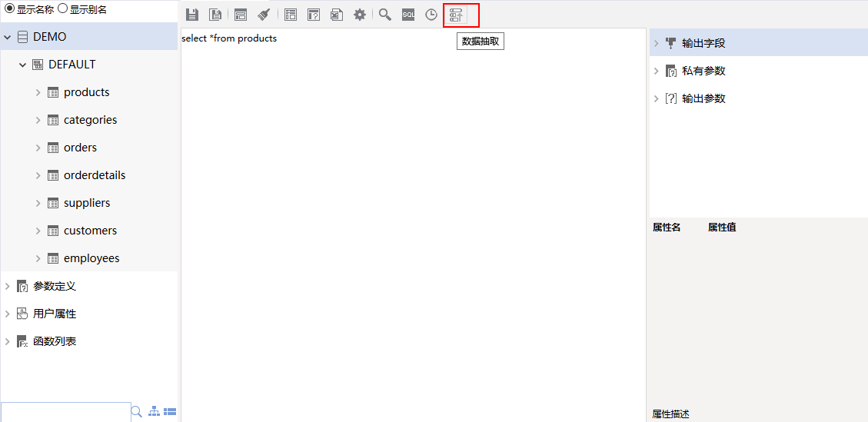The image size is (868, 422).
Task: Click the Save As toolbar icon
Action: pos(216,15)
